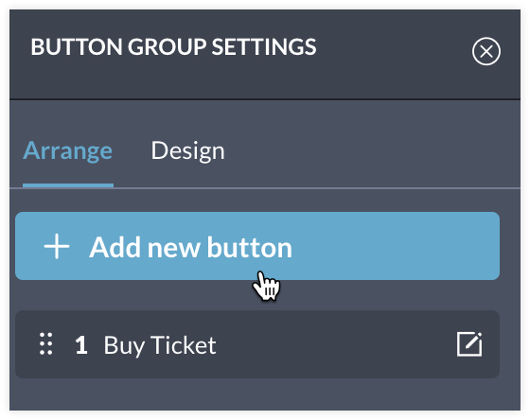Edit the Buy Ticket button via pencil icon

[x=469, y=344]
